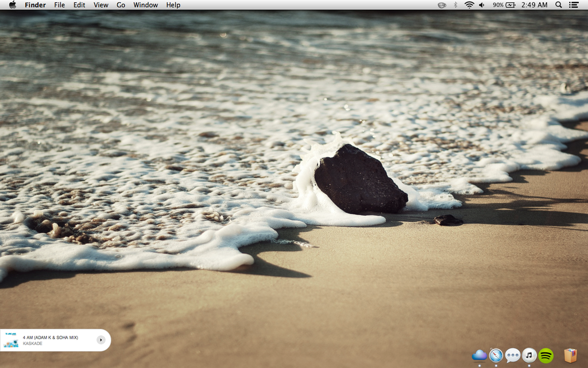The width and height of the screenshot is (588, 368).
Task: Click the volume icon in the menu bar
Action: 482,5
